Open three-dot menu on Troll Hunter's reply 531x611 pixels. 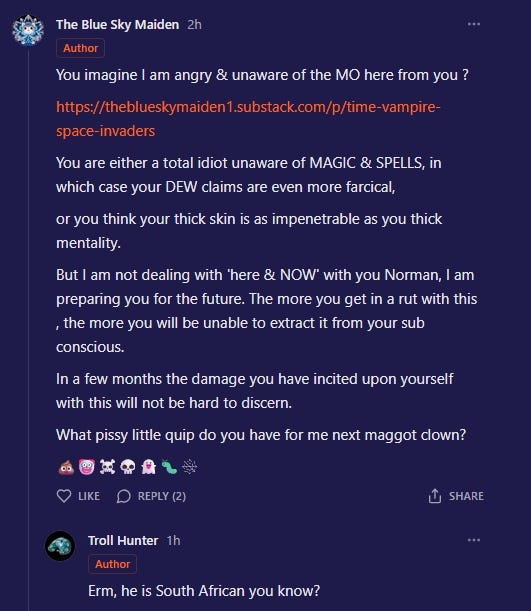(473, 540)
